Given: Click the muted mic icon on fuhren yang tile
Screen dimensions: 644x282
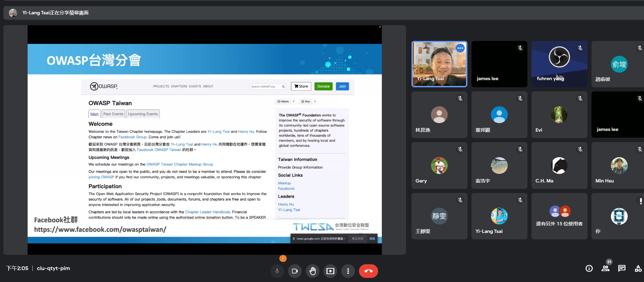Looking at the screenshot, I should 580,48.
